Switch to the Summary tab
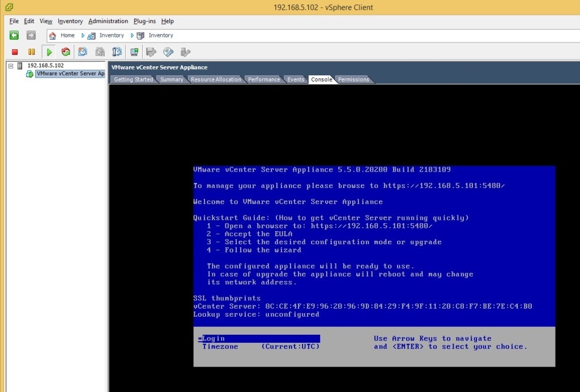 [172, 79]
